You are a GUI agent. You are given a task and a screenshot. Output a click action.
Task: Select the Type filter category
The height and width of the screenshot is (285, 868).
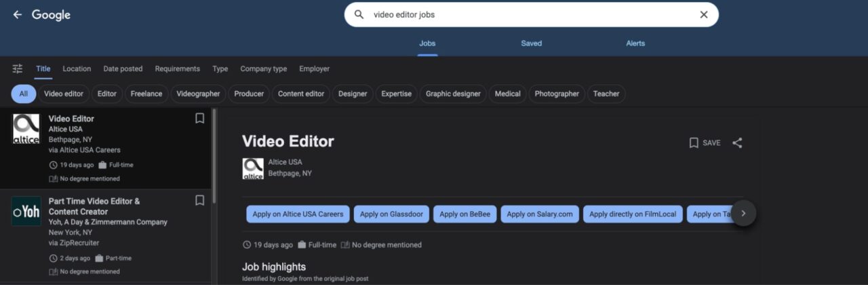(220, 69)
